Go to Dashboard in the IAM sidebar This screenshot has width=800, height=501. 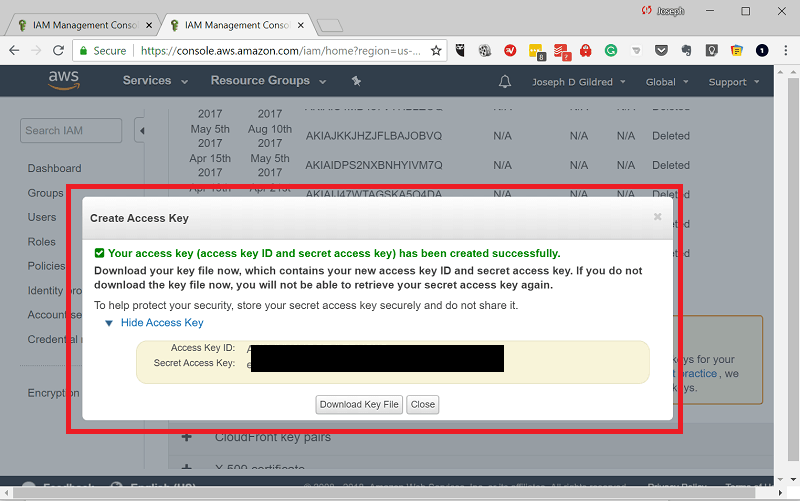tap(54, 168)
